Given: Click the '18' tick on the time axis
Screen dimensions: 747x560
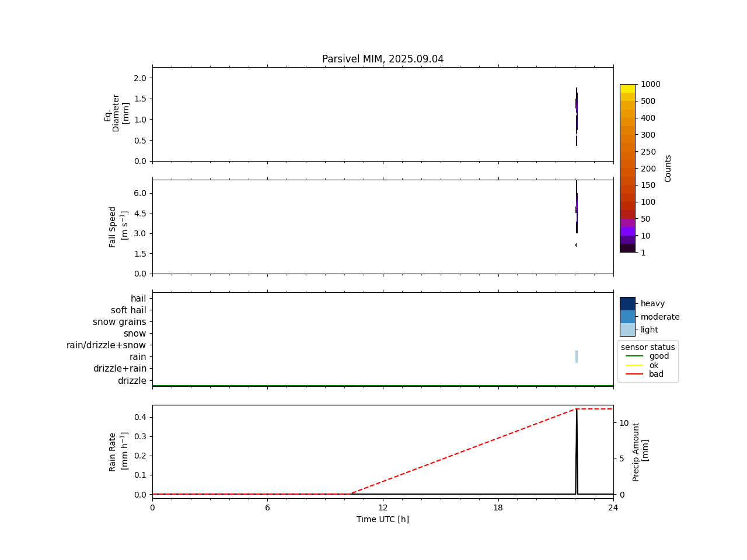Looking at the screenshot, I should coord(498,508).
